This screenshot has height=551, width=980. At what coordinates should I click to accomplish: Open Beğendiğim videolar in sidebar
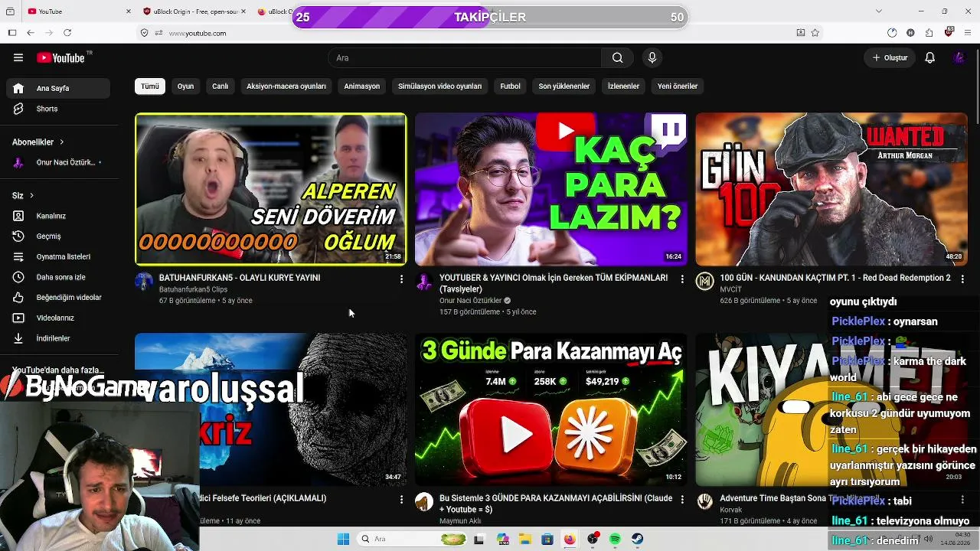click(x=58, y=297)
